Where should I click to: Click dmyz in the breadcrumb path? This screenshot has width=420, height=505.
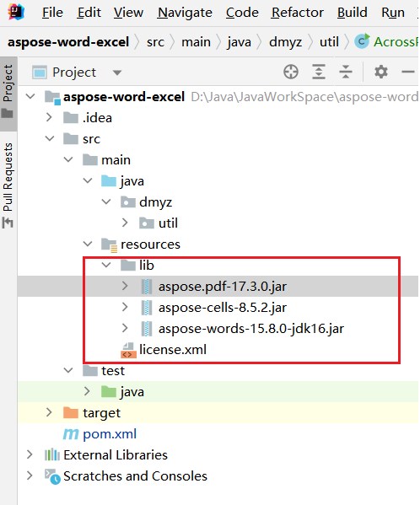point(285,42)
